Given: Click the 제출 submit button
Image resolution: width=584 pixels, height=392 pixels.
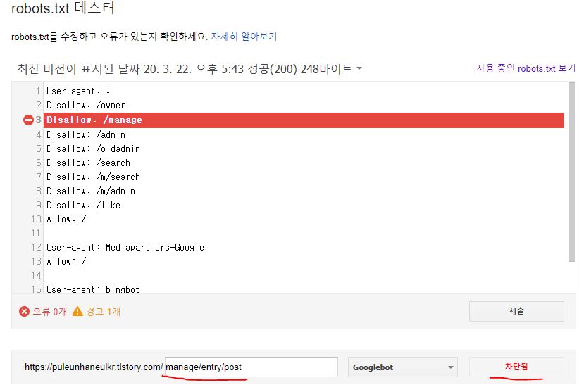Looking at the screenshot, I should click(516, 311).
